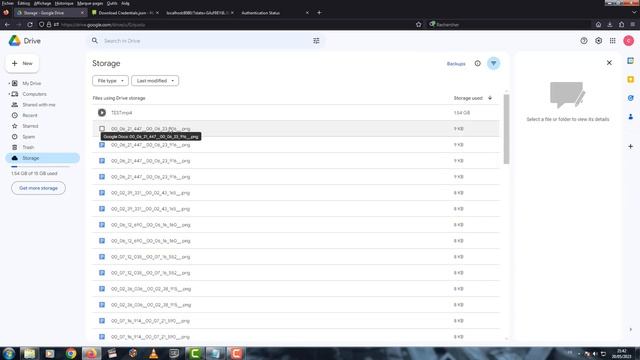The image size is (640, 360).
Task: Select the TEST.mp4 file name
Action: tap(122, 113)
